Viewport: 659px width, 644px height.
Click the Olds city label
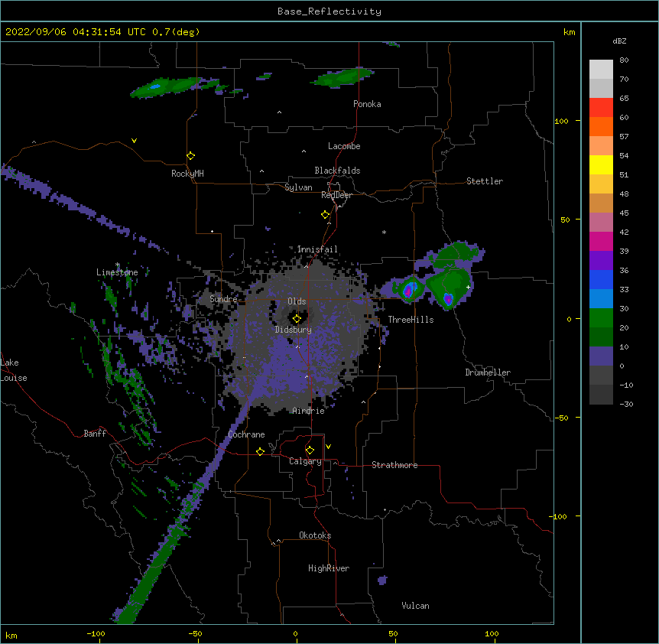[297, 301]
